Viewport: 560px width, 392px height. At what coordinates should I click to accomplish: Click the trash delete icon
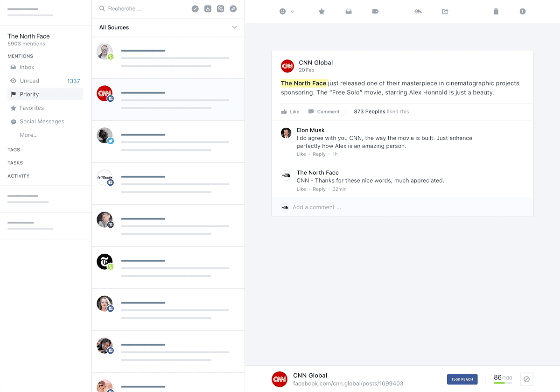[496, 12]
